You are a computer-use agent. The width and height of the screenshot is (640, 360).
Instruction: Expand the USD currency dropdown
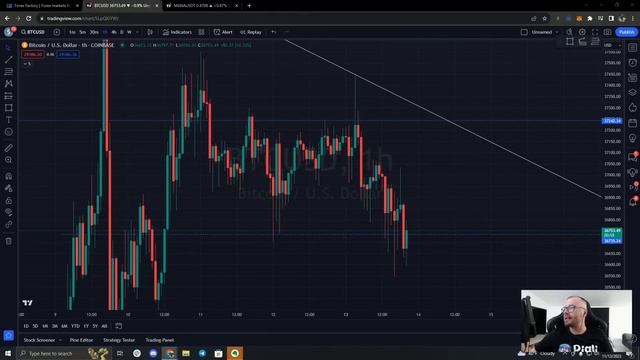tap(611, 45)
